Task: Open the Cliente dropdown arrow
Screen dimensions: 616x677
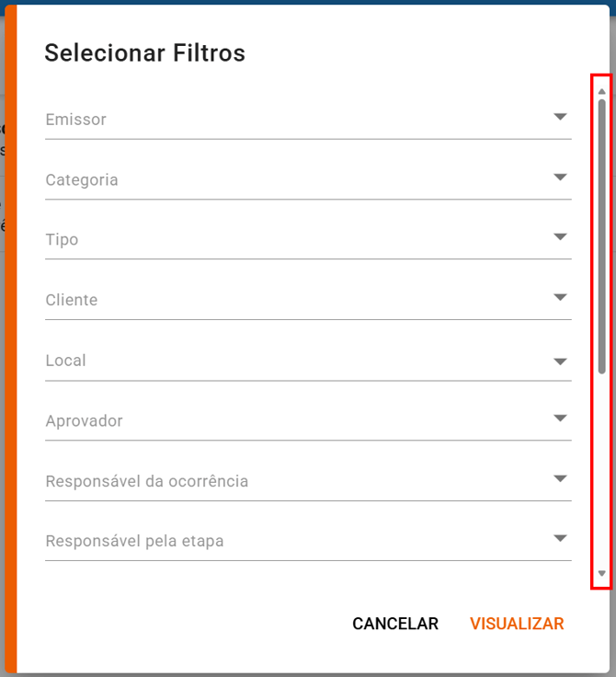Action: tap(560, 297)
